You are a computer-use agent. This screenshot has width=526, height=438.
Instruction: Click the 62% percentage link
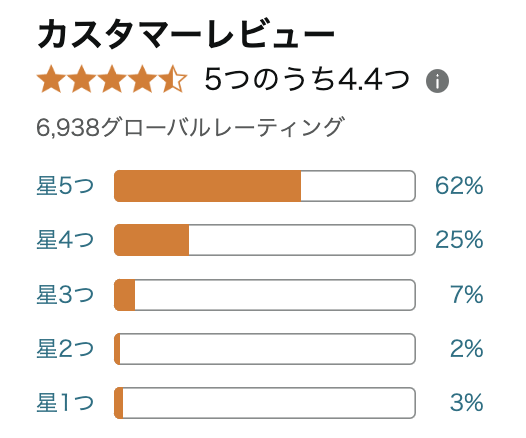click(459, 186)
